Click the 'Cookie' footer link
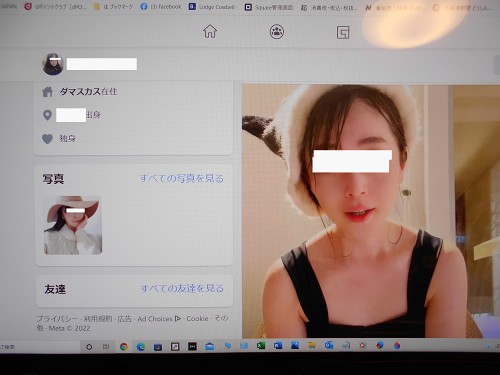 point(197,319)
